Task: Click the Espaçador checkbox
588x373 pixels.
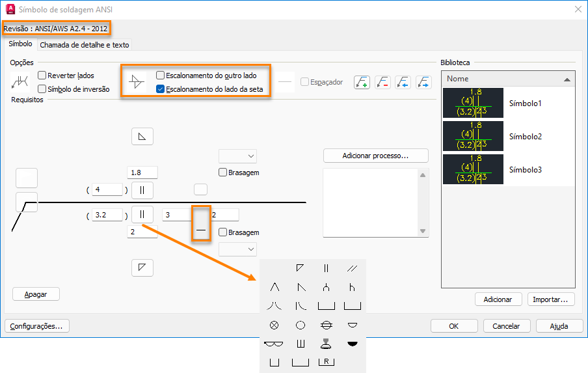Action: pos(304,82)
